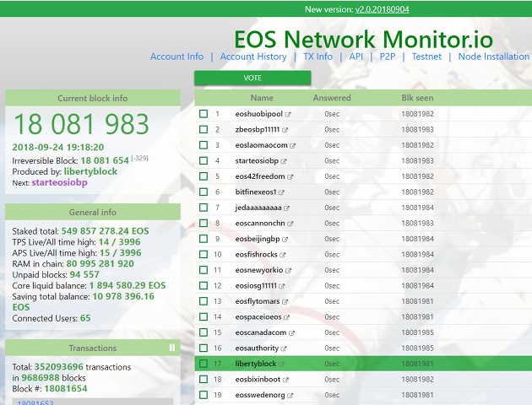
Task: Sort table by Name column header
Action: [262, 98]
